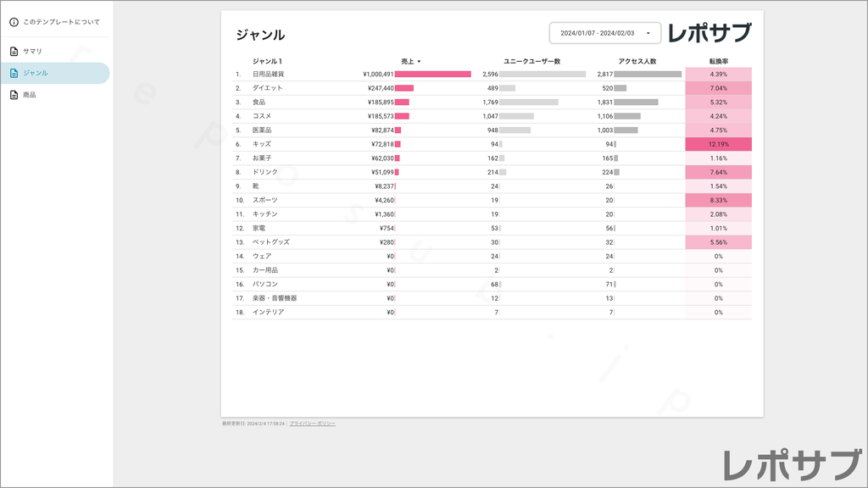
Task: Open the プライバシー ポリシー link
Action: (312, 423)
